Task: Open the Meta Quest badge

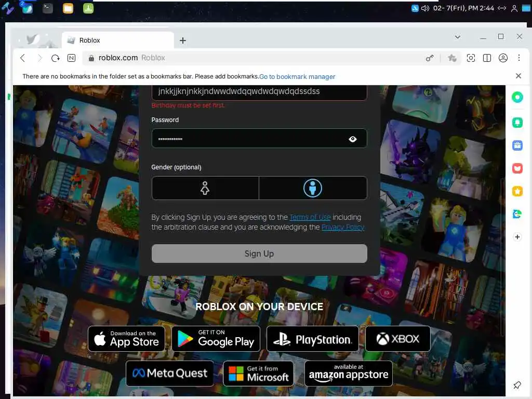Action: pyautogui.click(x=170, y=374)
